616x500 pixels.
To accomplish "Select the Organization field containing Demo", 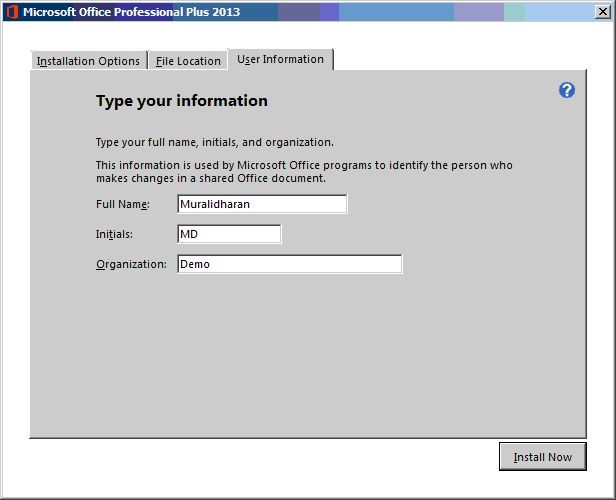I will (x=290, y=264).
